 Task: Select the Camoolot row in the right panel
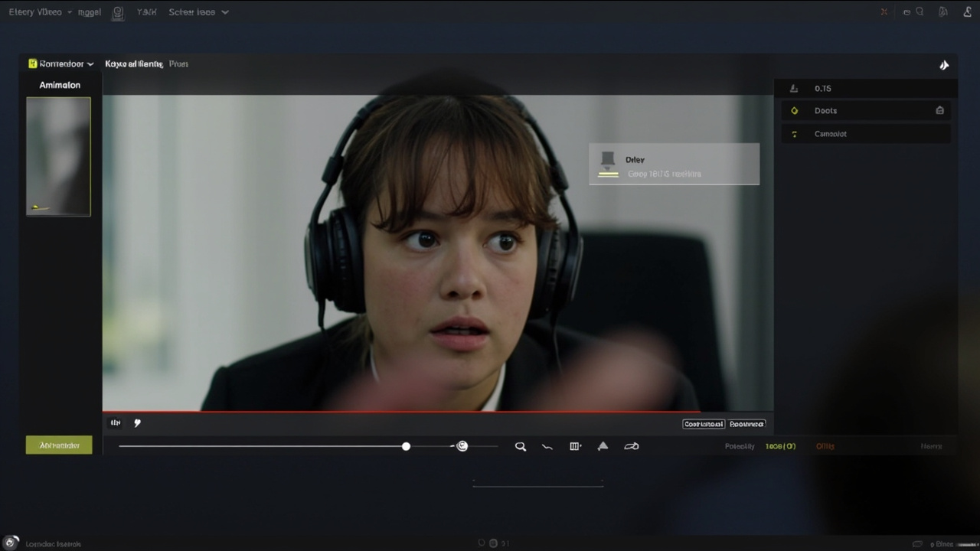[866, 134]
